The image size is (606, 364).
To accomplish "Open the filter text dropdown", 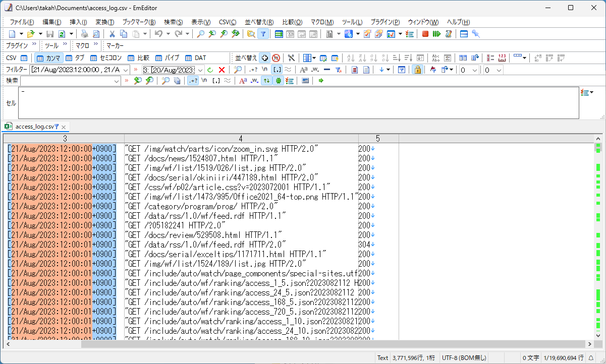I will (x=126, y=70).
